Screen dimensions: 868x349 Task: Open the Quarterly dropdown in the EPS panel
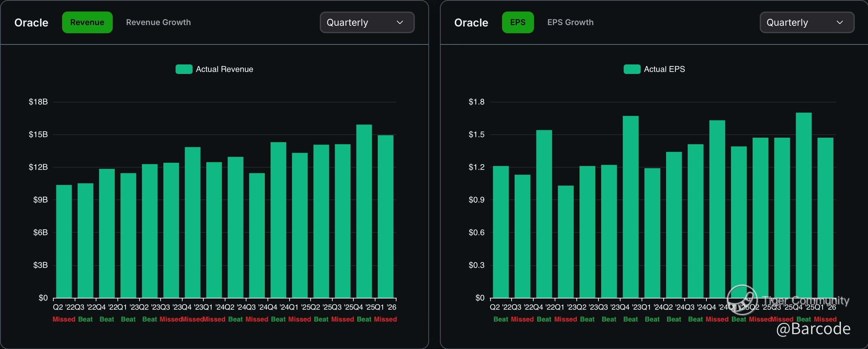tap(807, 22)
